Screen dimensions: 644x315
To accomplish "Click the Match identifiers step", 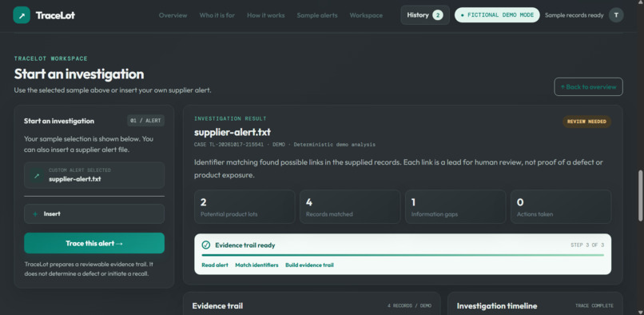I will [x=256, y=265].
